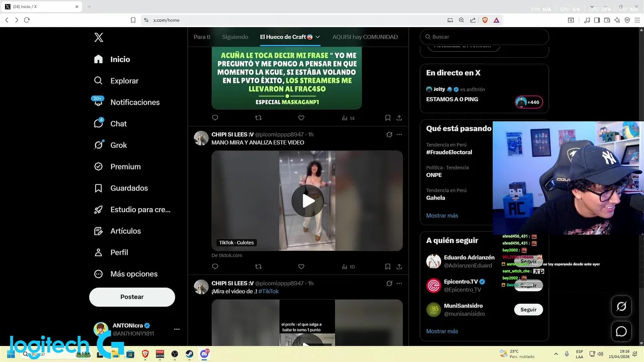The height and width of the screenshot is (362, 644).
Task: Open Discord from the taskbar
Action: coord(204,354)
